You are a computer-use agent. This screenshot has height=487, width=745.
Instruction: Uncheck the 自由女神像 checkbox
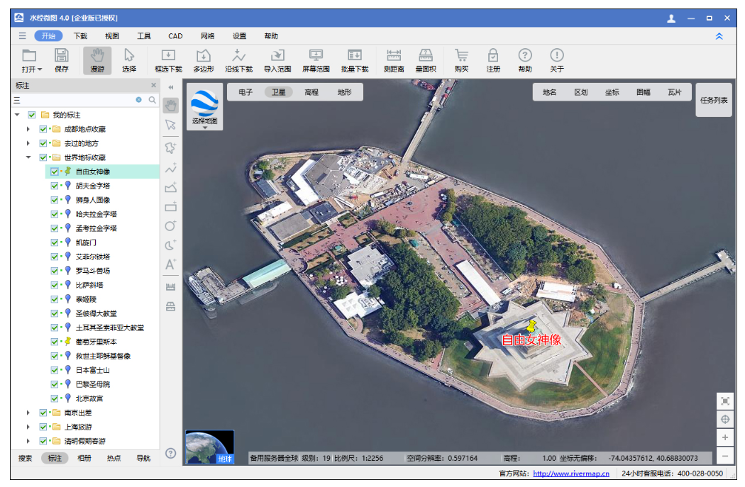(x=55, y=171)
